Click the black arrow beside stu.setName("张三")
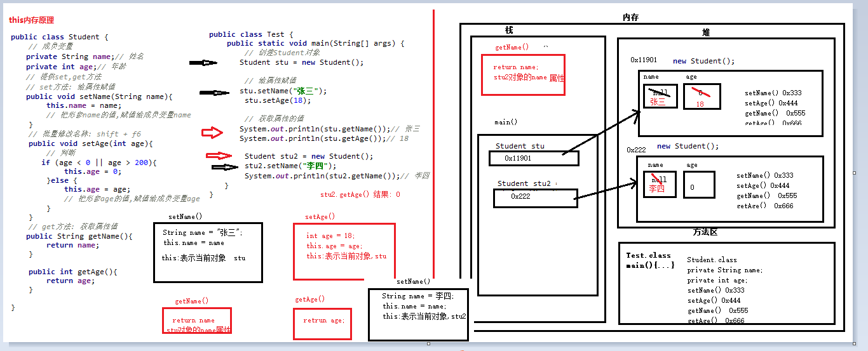 click(x=214, y=93)
